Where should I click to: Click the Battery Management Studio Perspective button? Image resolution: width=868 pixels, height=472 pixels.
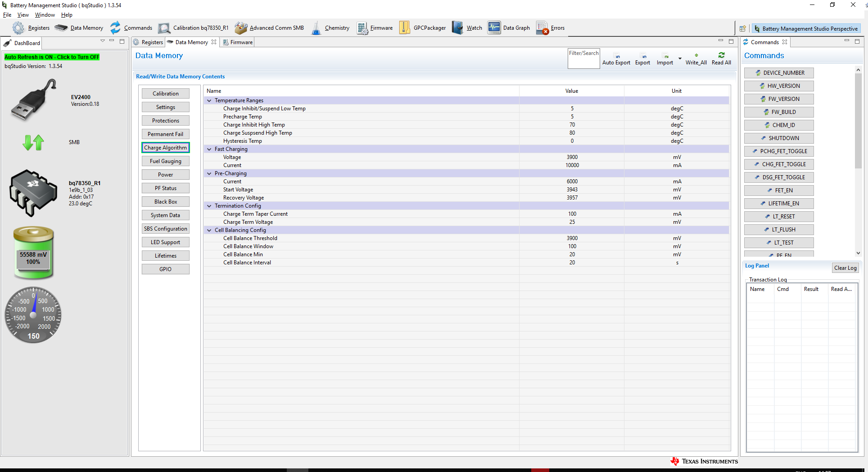(806, 28)
